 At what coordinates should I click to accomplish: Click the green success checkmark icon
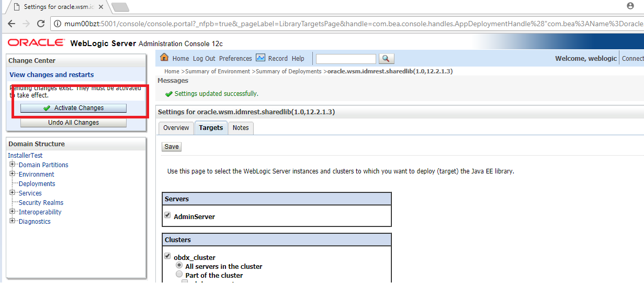coord(168,94)
